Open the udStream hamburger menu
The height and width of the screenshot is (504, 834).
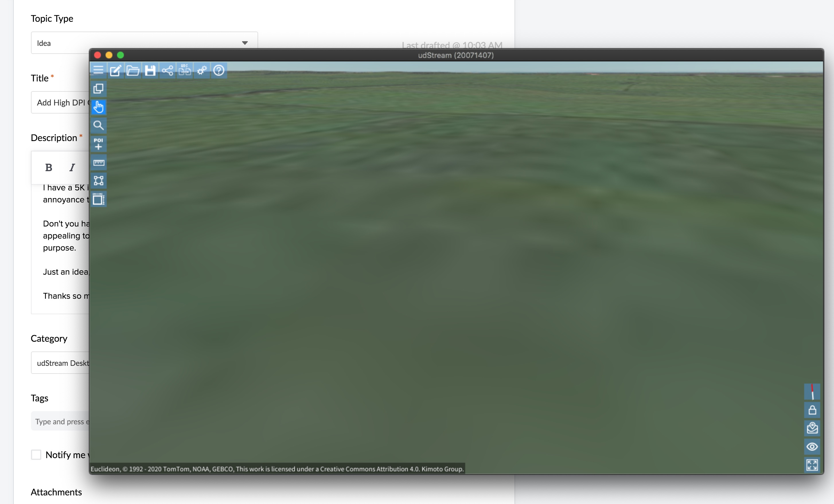98,70
